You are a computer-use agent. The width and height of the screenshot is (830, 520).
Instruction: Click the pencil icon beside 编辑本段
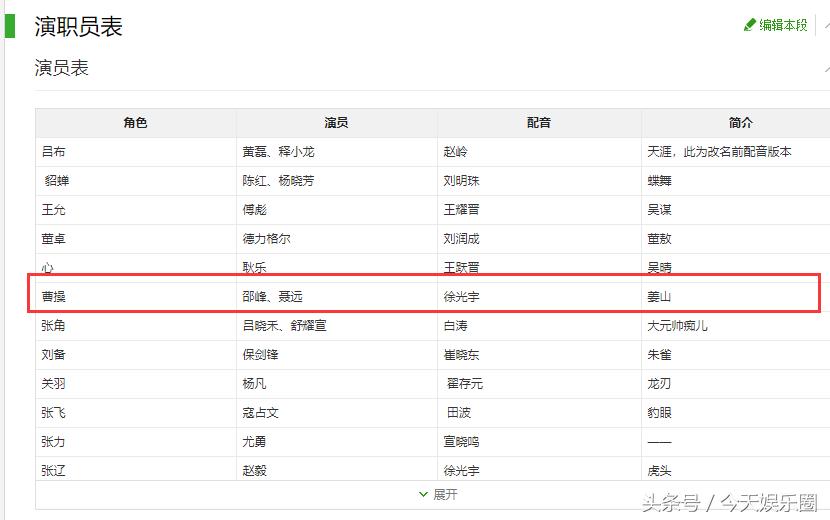(x=750, y=25)
